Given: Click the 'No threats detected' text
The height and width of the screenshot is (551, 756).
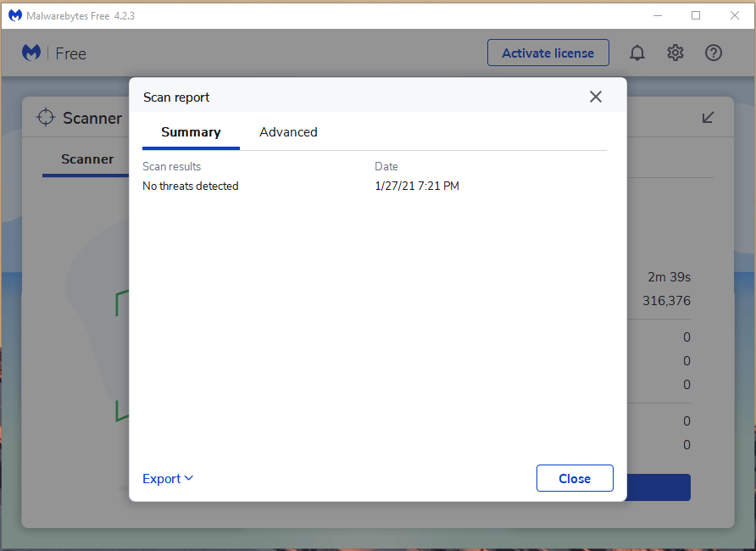Looking at the screenshot, I should pyautogui.click(x=191, y=186).
